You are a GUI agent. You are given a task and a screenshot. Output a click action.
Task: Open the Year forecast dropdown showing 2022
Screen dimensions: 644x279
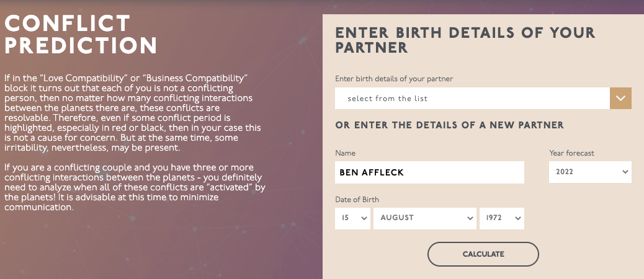590,172
